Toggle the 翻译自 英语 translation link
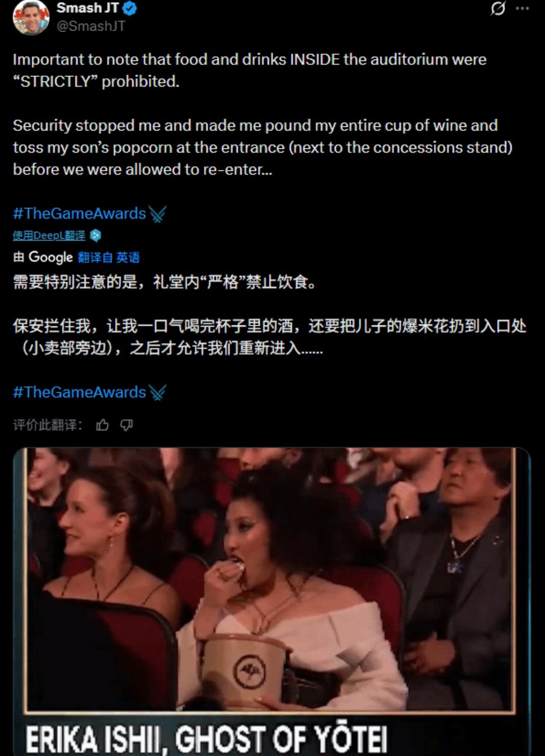The image size is (545, 756). tap(109, 258)
